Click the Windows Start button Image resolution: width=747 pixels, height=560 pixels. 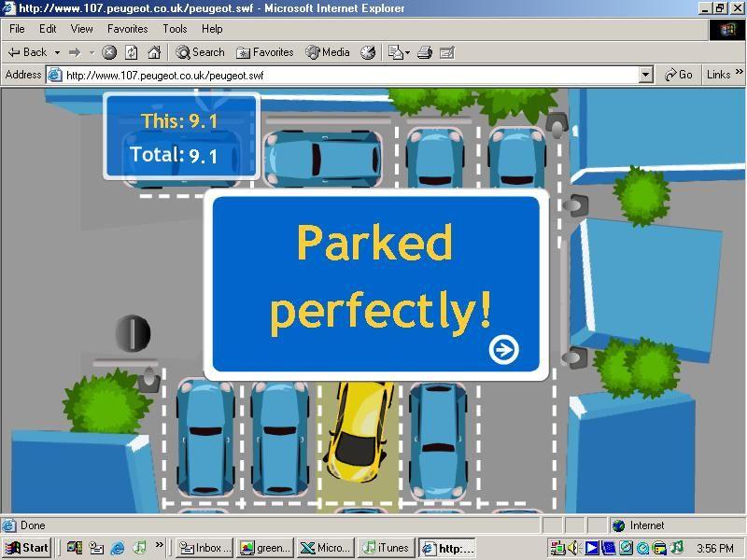point(26,548)
